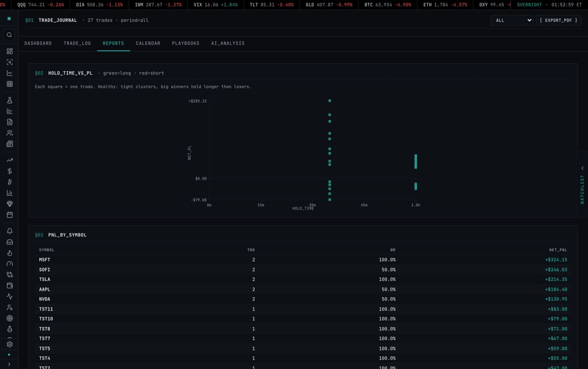Select the AAPL row symbol

pos(44,289)
